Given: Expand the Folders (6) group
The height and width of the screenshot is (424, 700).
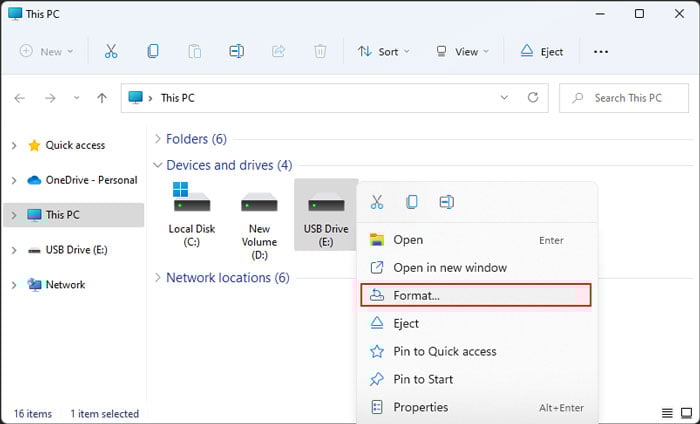Looking at the screenshot, I should pos(158,139).
